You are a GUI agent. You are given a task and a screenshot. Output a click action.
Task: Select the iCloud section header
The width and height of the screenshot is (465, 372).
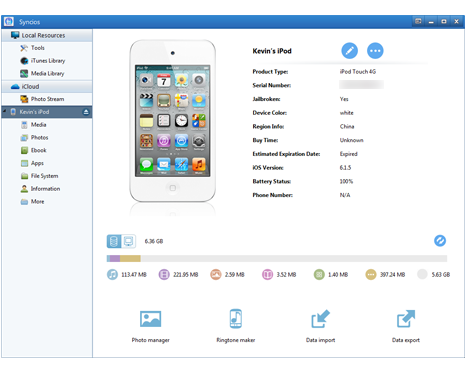(47, 87)
